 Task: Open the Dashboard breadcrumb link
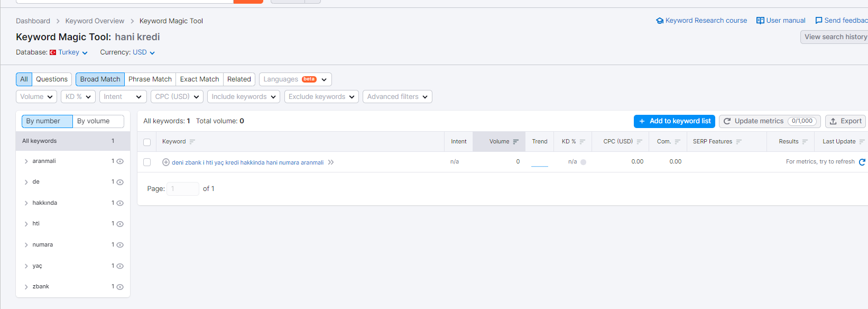33,21
